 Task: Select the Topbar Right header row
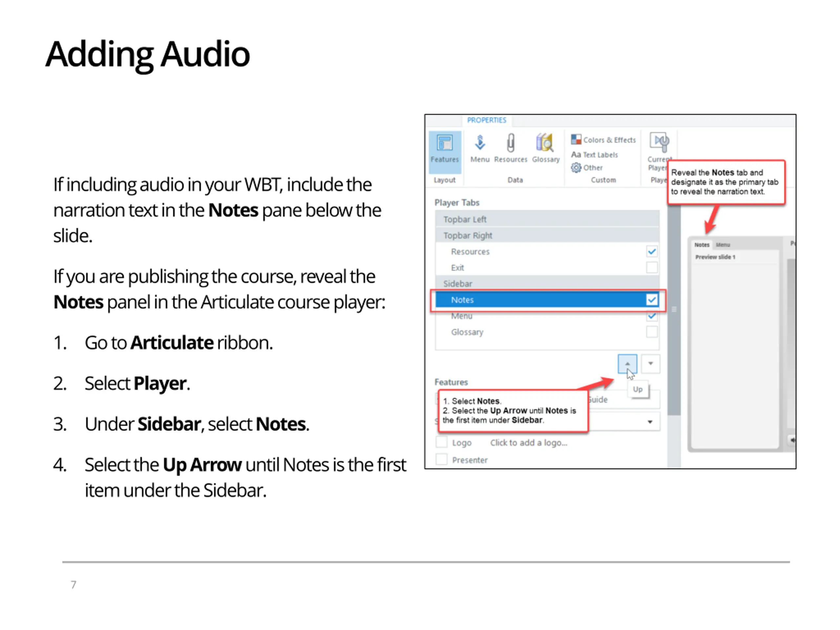coord(547,236)
